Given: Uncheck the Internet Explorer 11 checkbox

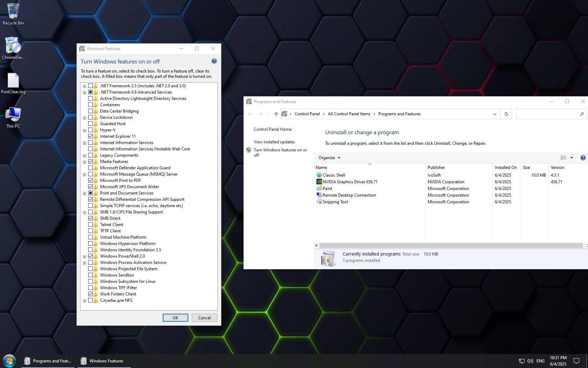Looking at the screenshot, I should point(91,136).
